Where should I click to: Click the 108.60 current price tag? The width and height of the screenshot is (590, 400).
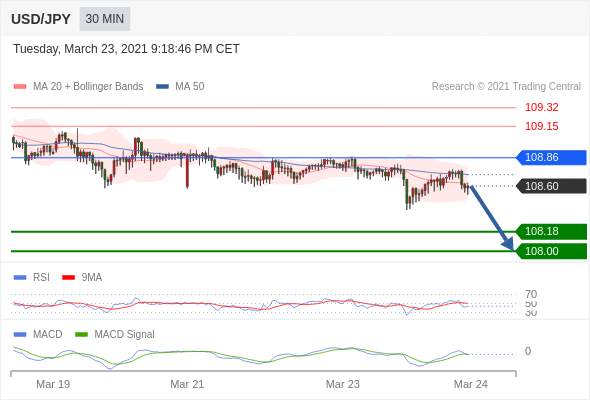tap(551, 186)
